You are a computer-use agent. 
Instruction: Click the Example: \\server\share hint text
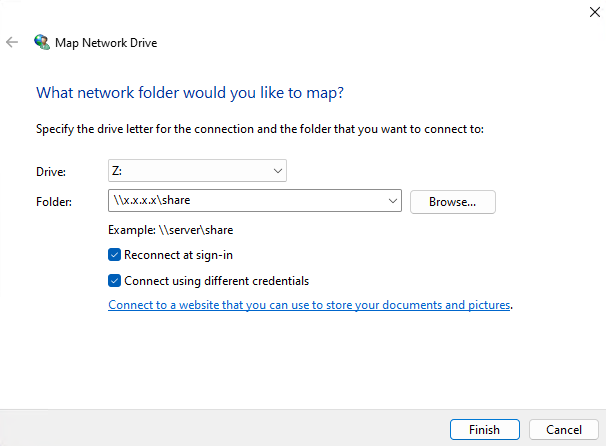(x=170, y=230)
